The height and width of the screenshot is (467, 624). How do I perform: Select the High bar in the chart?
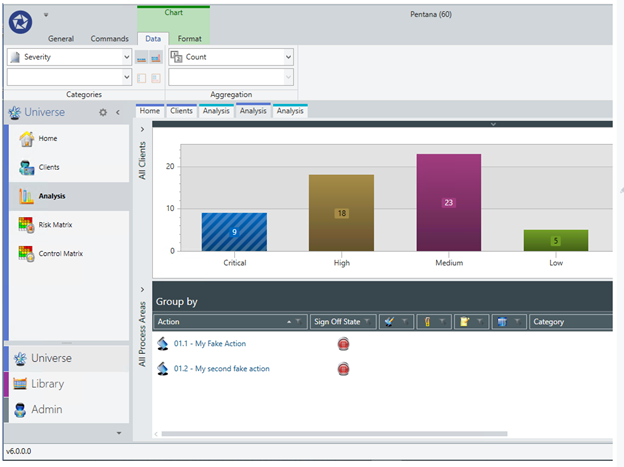point(341,213)
